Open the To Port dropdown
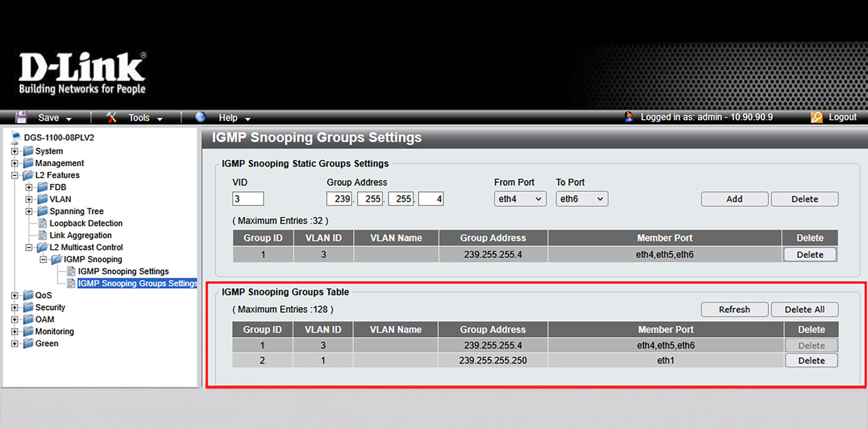The width and height of the screenshot is (868, 429). (x=581, y=199)
